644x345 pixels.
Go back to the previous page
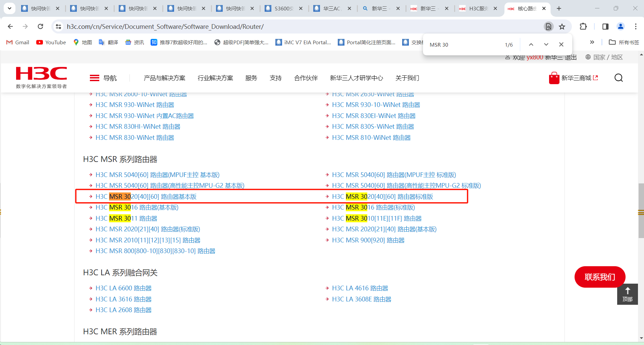tap(10, 26)
